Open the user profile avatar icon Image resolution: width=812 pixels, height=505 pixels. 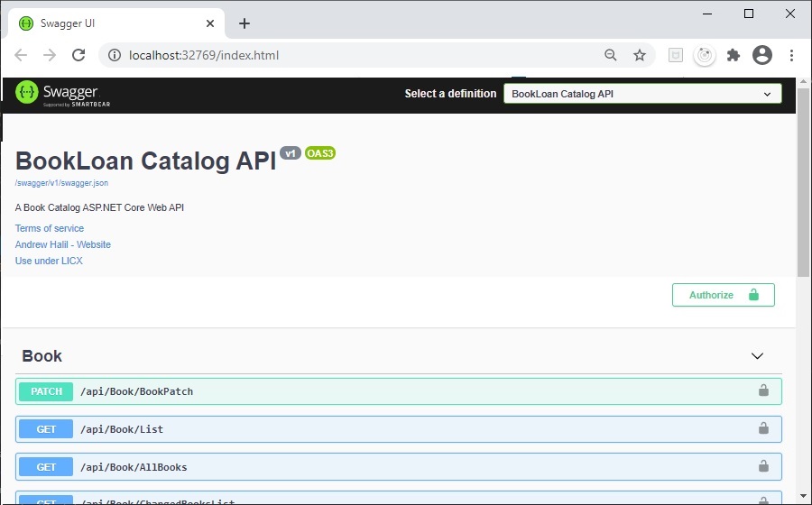[762, 55]
